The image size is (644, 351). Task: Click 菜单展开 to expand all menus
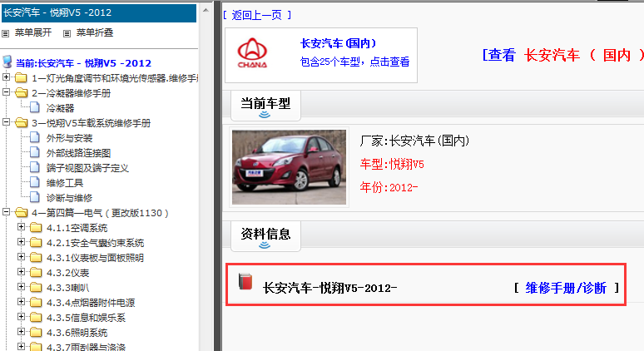pyautogui.click(x=33, y=32)
